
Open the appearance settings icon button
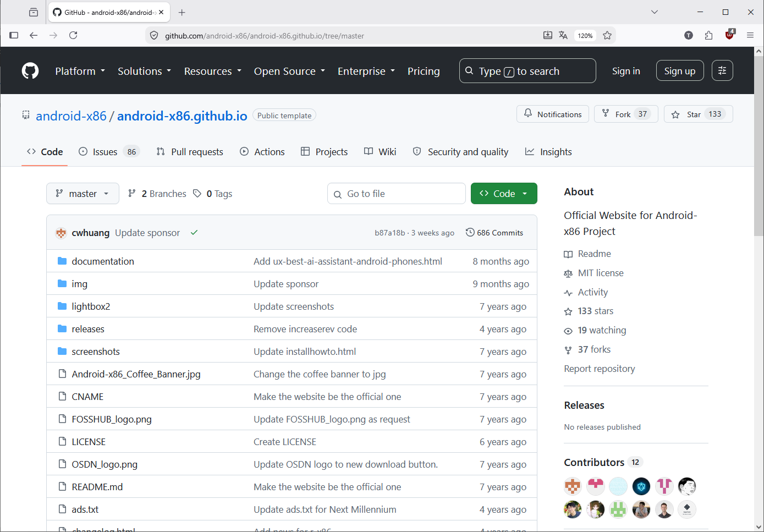pos(722,70)
